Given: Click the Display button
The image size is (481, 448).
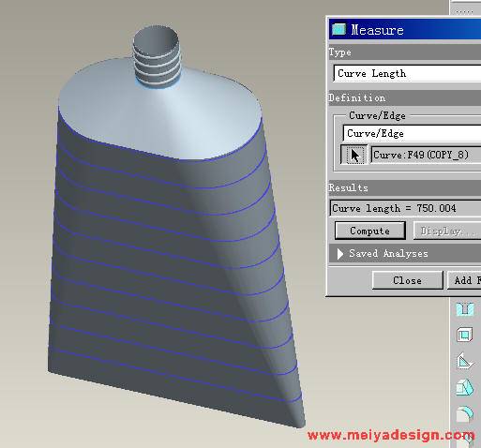Looking at the screenshot, I should (447, 231).
